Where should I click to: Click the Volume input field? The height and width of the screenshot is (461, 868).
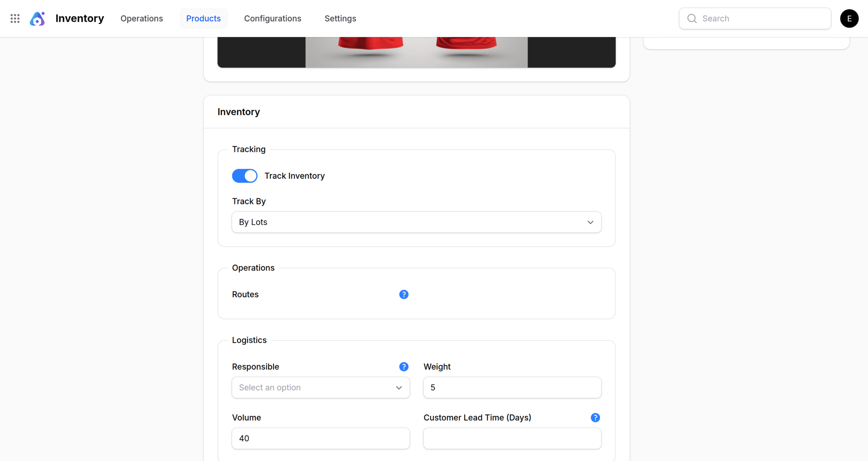tap(320, 438)
